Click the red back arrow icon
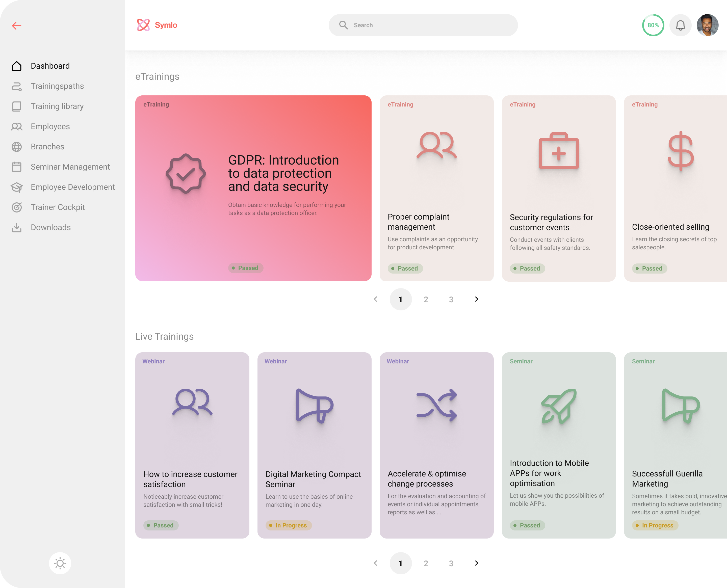 (17, 26)
